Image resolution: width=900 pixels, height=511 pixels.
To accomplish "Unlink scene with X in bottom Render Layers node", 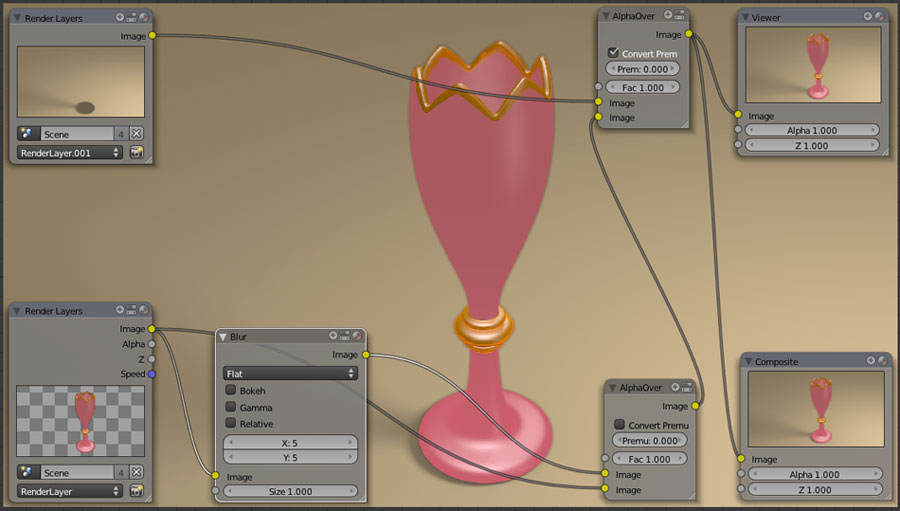I will [x=137, y=472].
